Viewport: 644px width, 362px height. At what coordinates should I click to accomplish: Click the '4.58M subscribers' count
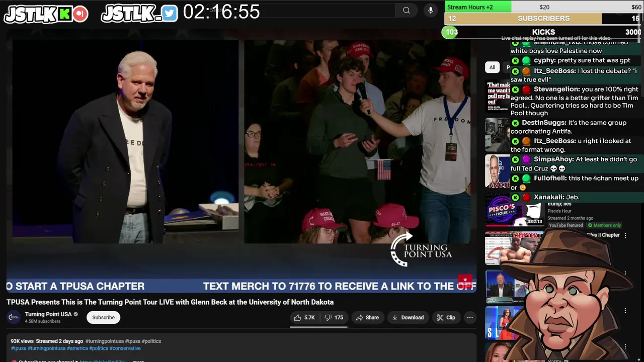[x=43, y=321]
